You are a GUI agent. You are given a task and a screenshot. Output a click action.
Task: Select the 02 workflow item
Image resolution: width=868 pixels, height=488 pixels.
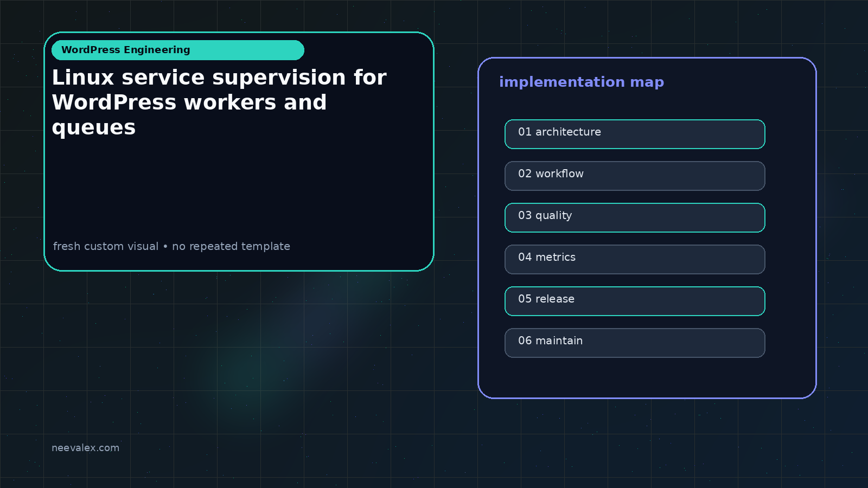635,176
